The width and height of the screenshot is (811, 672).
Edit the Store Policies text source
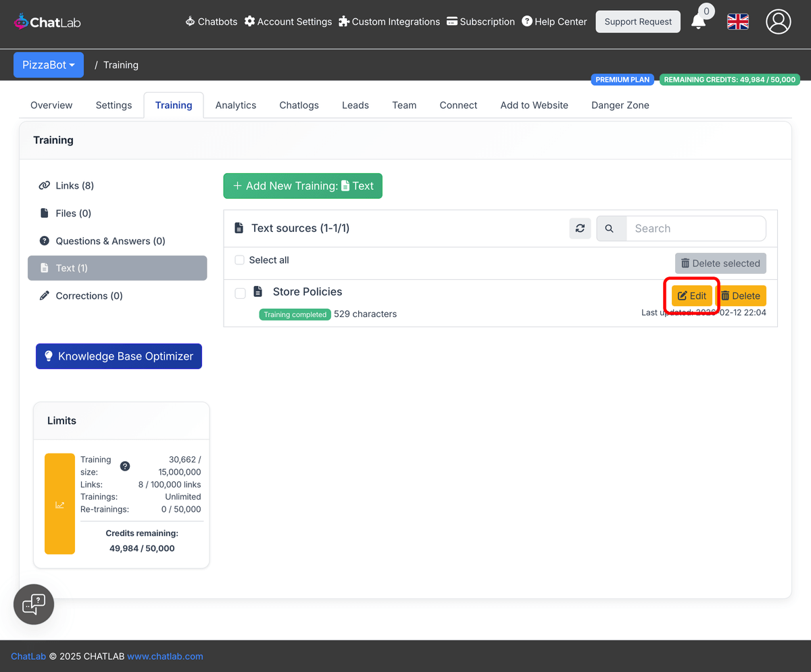(x=691, y=295)
